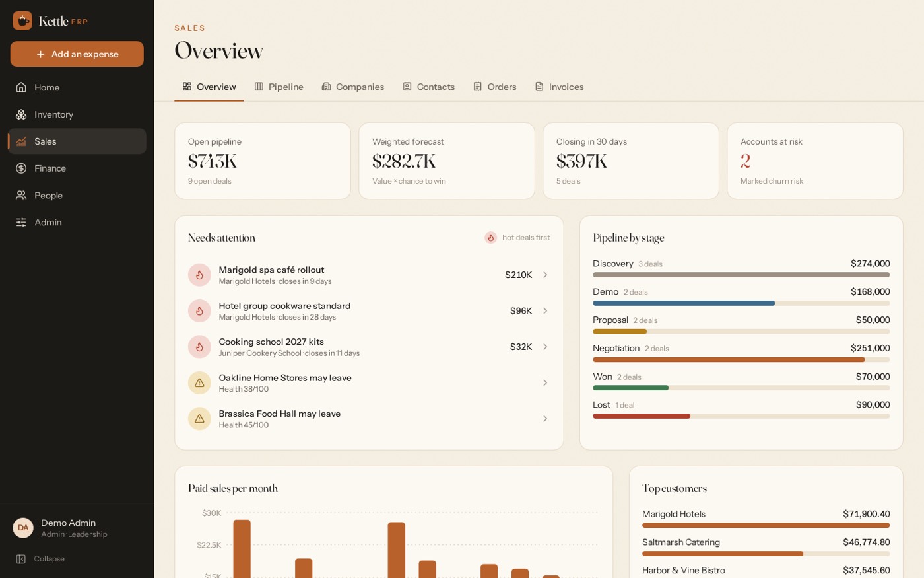Click the Collapse sidebar icon

[21, 559]
